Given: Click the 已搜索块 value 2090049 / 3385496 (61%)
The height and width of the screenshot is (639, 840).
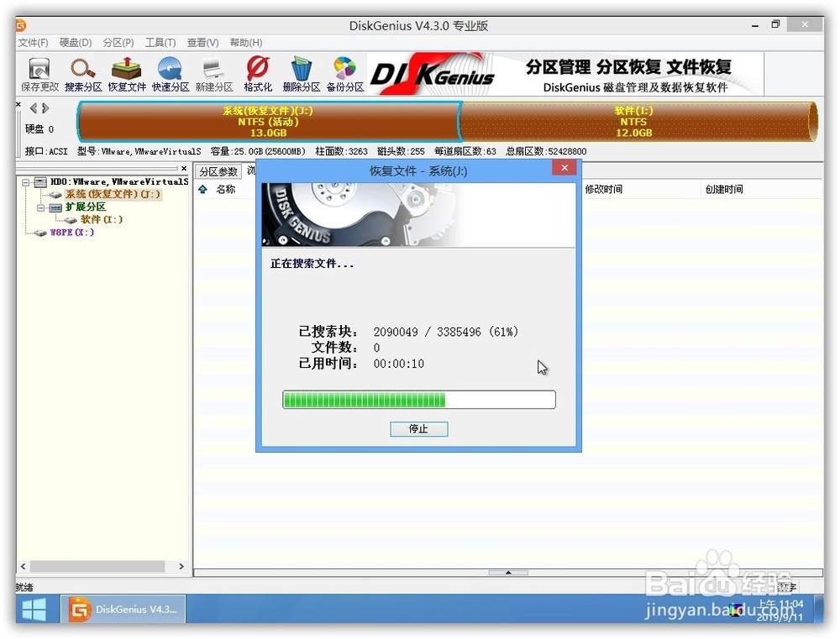Looking at the screenshot, I should 446,332.
